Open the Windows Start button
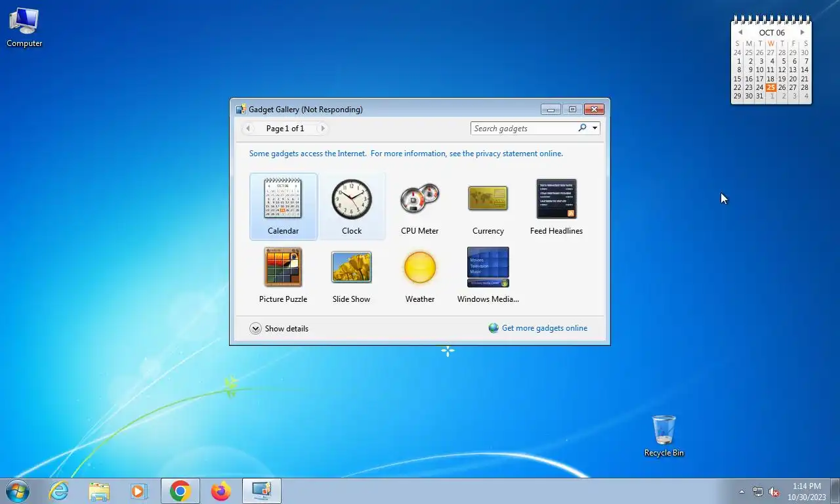840x504 pixels. coord(18,491)
